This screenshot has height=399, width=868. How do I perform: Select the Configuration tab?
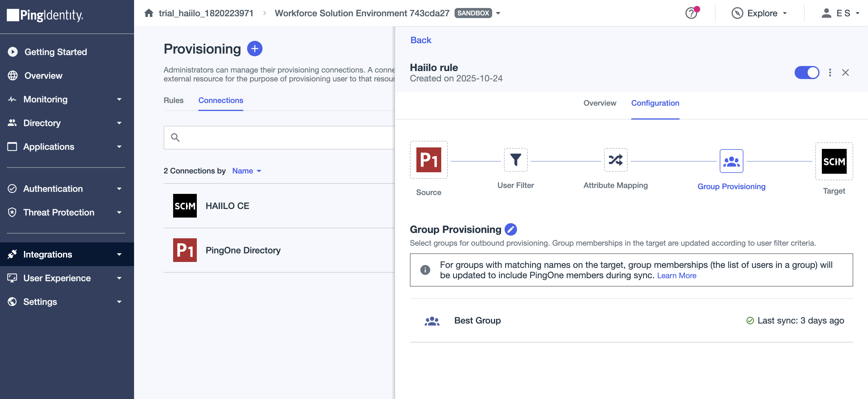coord(655,103)
